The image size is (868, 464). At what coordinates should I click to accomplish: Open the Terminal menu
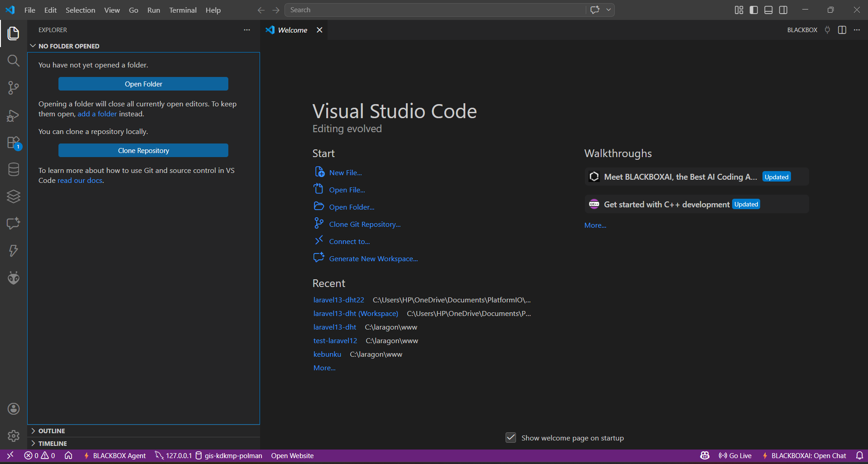point(183,10)
